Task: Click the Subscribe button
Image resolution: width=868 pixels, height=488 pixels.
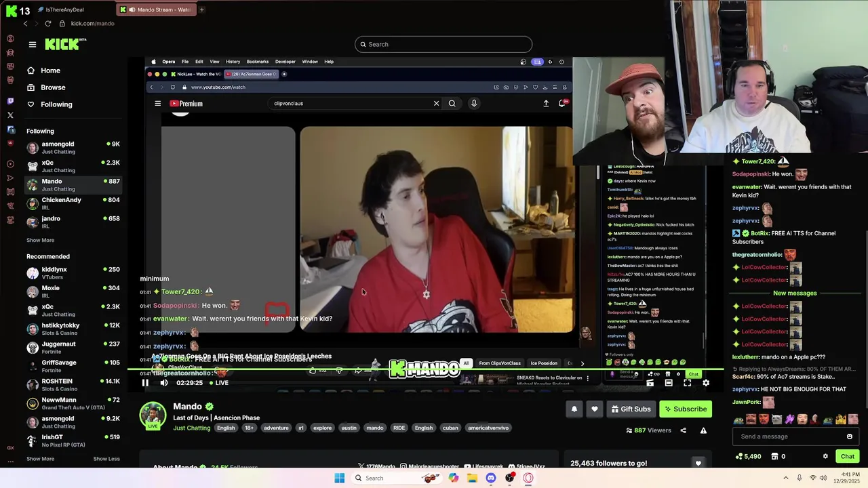Action: (x=686, y=409)
